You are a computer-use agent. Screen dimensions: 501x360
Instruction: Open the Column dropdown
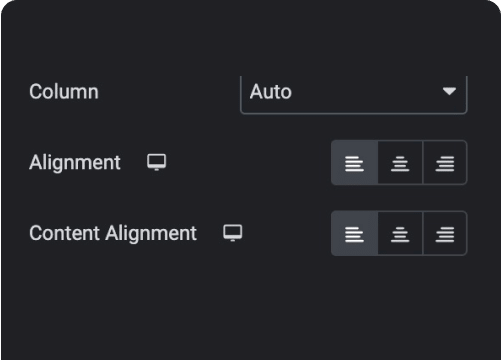coord(354,95)
